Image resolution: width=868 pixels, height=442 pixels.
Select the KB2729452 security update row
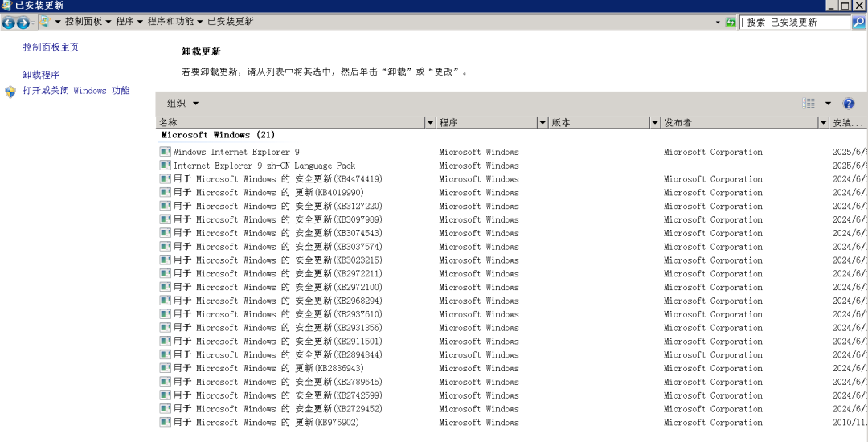click(512, 409)
